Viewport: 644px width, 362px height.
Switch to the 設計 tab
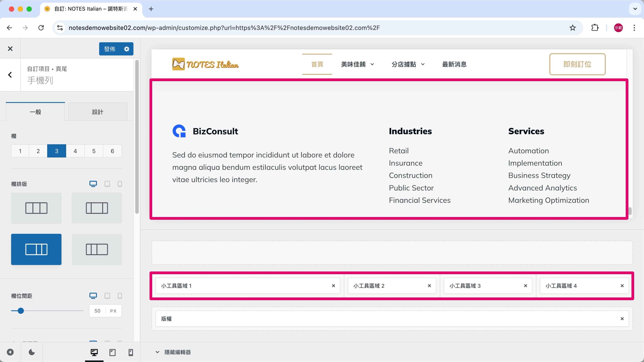coord(97,112)
